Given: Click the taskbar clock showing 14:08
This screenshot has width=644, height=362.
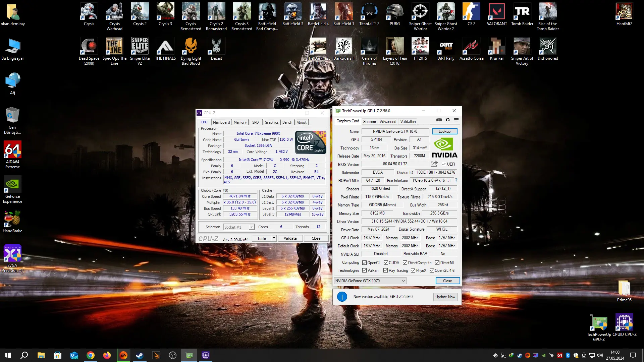Looking at the screenshot, I should click(x=615, y=355).
